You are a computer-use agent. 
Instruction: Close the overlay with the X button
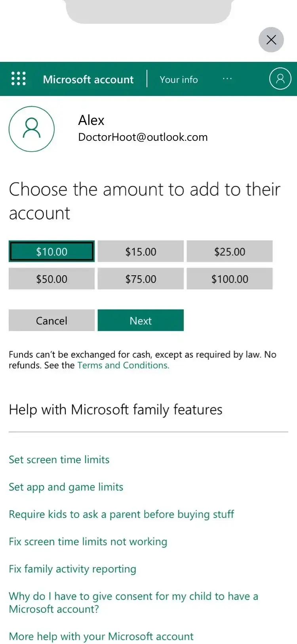(271, 40)
